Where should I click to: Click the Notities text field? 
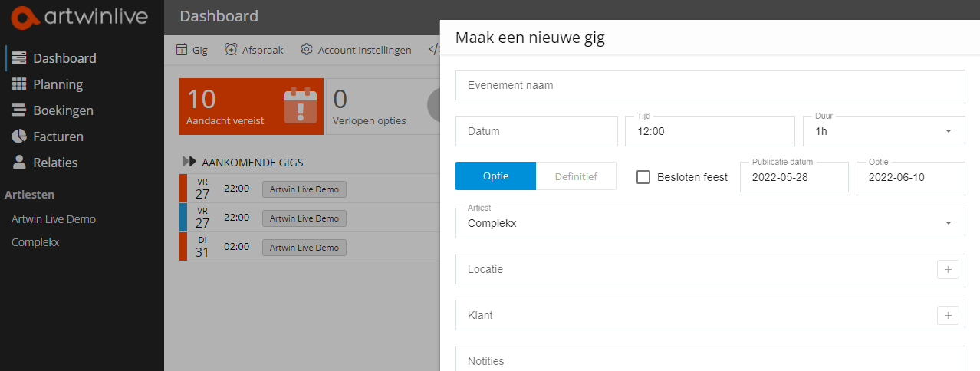710,359
